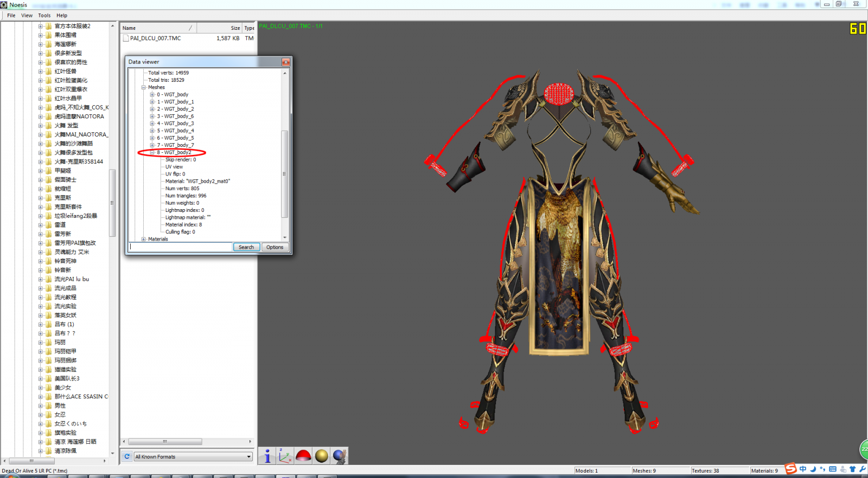Click the red dome render icon
The image size is (868, 478).
[303, 456]
